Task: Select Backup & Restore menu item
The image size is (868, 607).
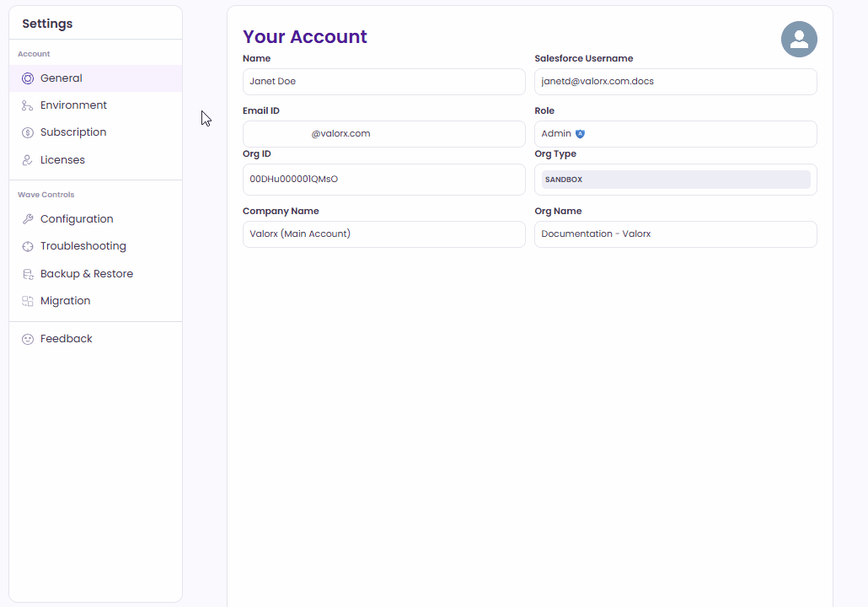Action: coord(87,274)
